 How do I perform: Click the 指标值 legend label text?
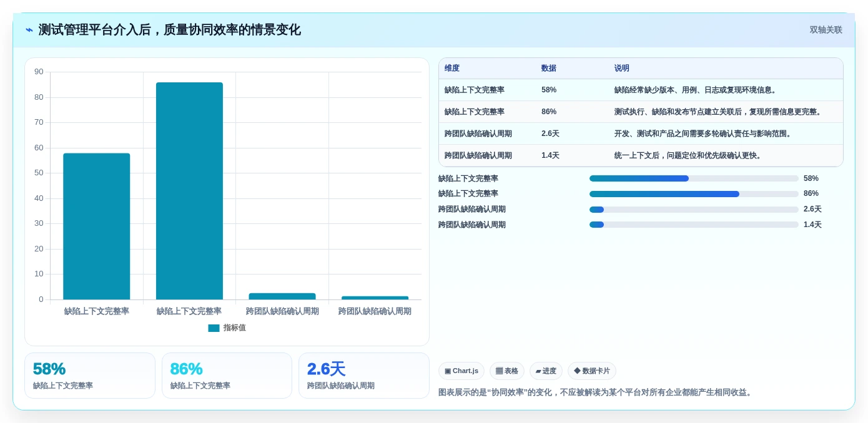[x=235, y=328]
